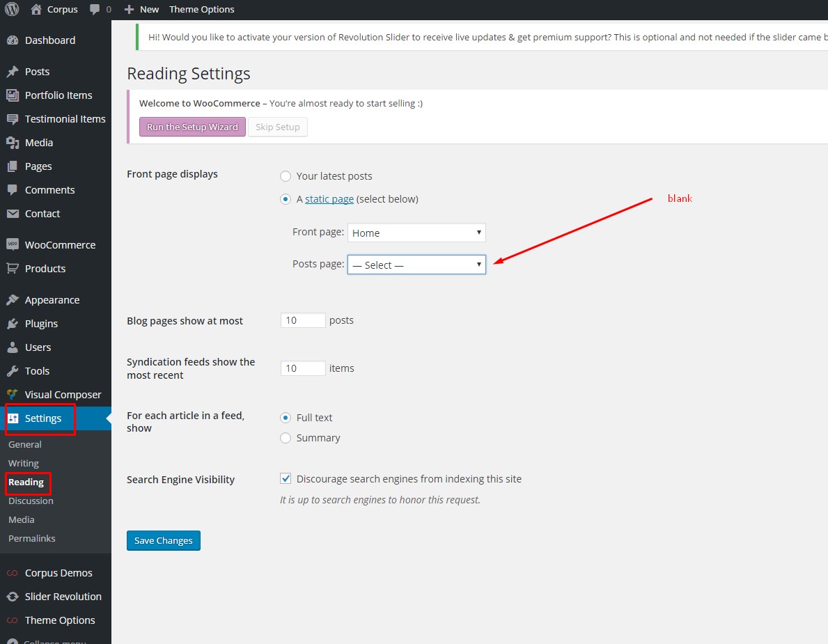Click the Comments speech bubble icon in sidebar
This screenshot has width=828, height=644.
(x=13, y=190)
